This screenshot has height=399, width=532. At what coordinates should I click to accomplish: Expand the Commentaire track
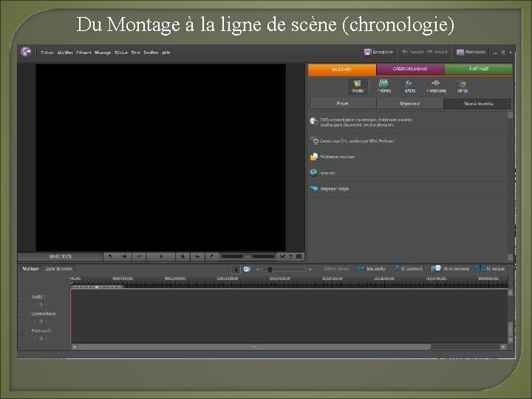click(x=22, y=316)
